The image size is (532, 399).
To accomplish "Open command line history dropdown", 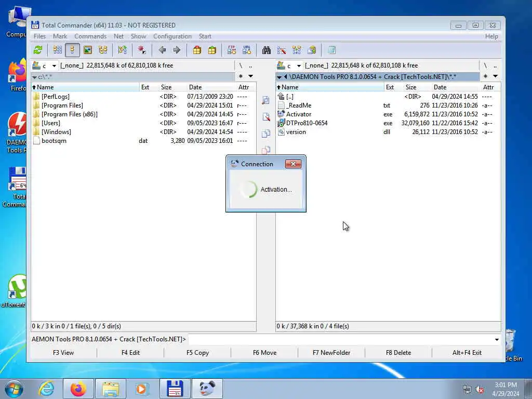I will [497, 340].
